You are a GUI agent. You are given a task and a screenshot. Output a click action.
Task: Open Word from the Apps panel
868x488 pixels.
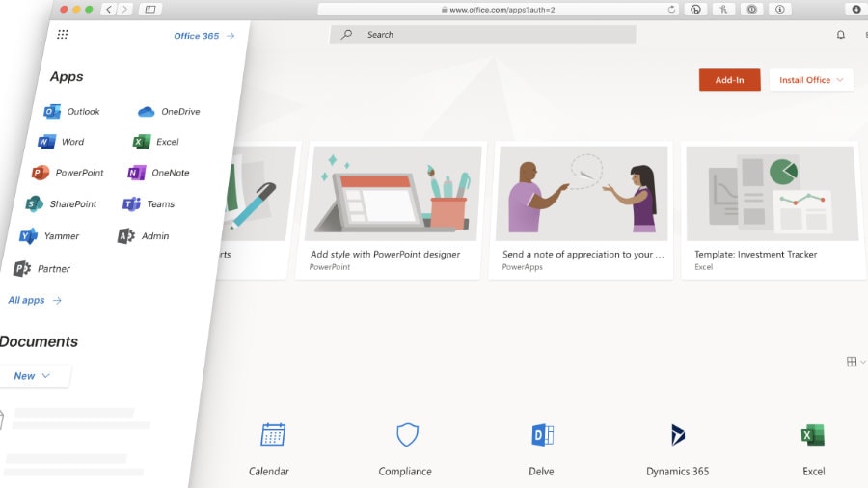61,142
